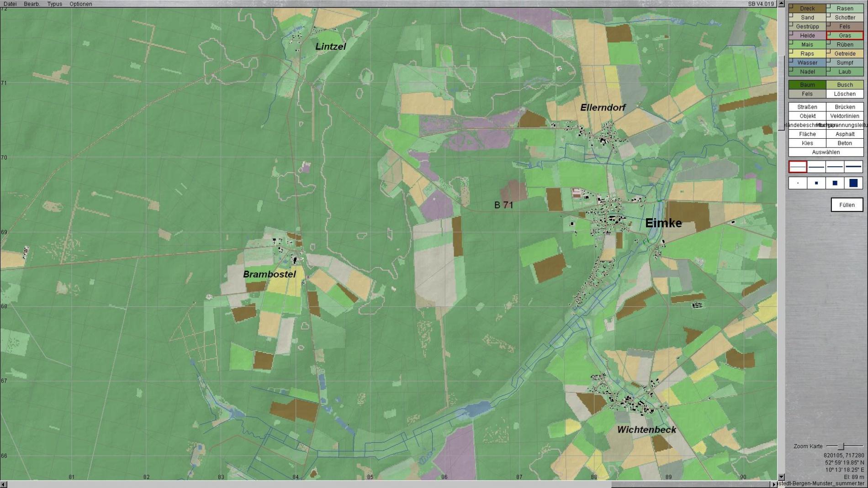Toggle the Dreck terrain checkbox

791,6
